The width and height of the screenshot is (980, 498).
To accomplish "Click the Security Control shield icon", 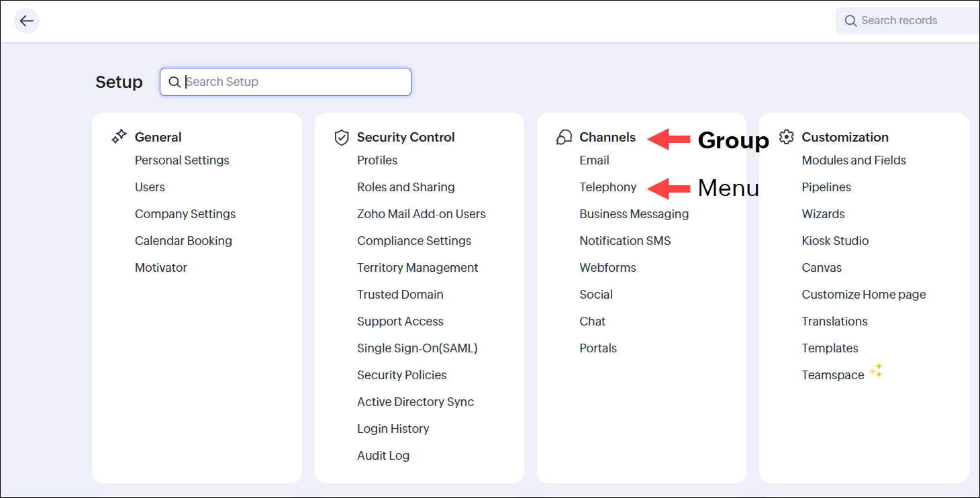I will (342, 138).
